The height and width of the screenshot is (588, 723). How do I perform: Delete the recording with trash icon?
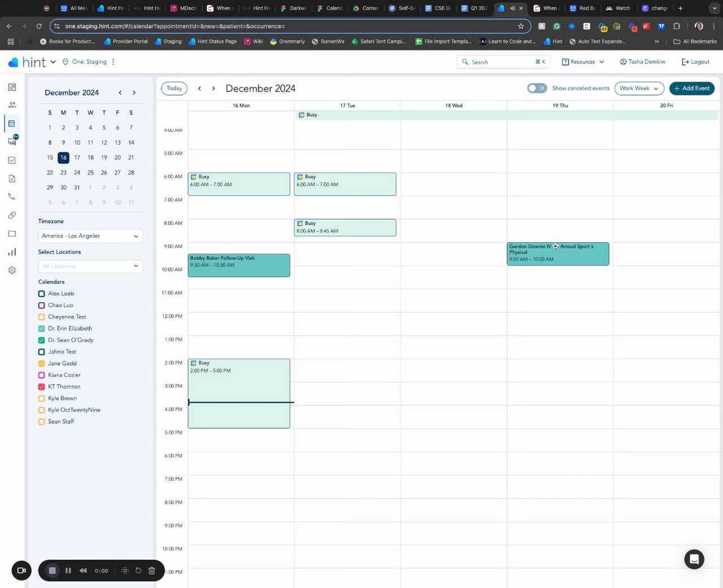coord(151,570)
